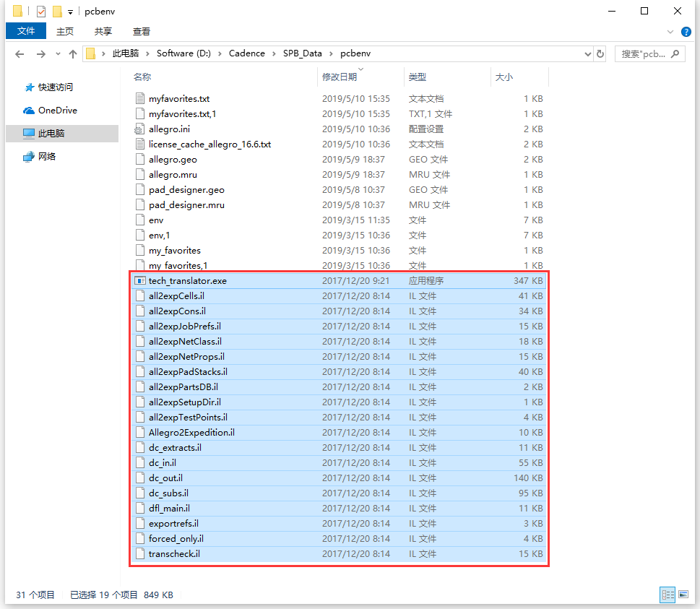Image resolution: width=700 pixels, height=609 pixels.
Task: Open the Help question mark icon
Action: pos(686,32)
